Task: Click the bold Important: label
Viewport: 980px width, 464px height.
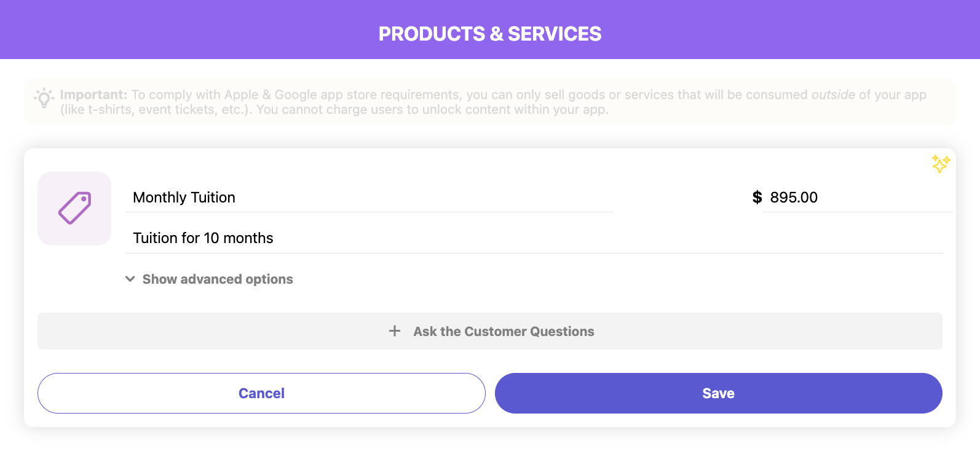Action: [93, 95]
